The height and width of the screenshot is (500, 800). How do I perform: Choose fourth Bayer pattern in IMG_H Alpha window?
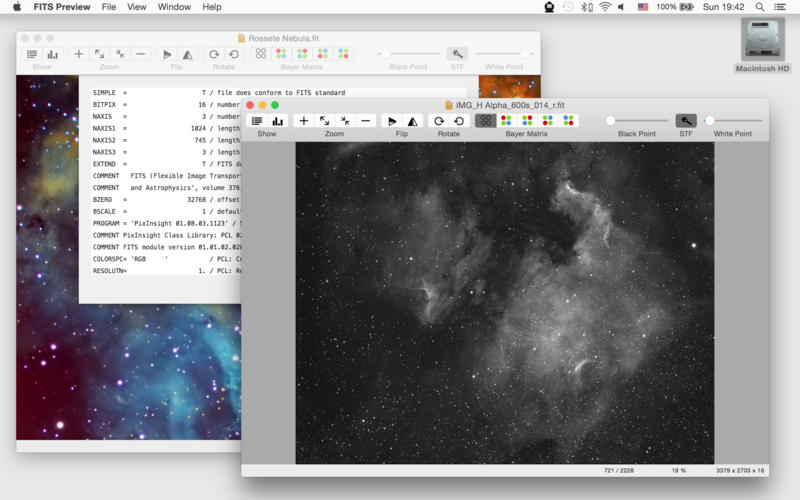click(548, 121)
